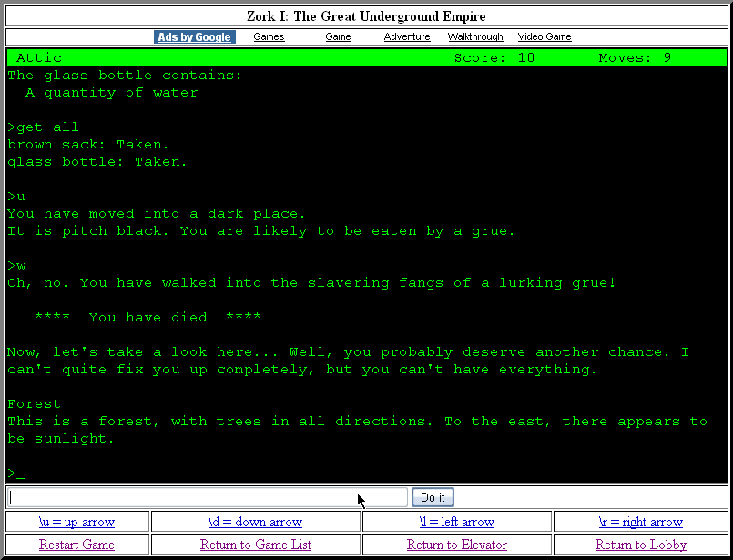Click Return to Lobby

click(641, 544)
